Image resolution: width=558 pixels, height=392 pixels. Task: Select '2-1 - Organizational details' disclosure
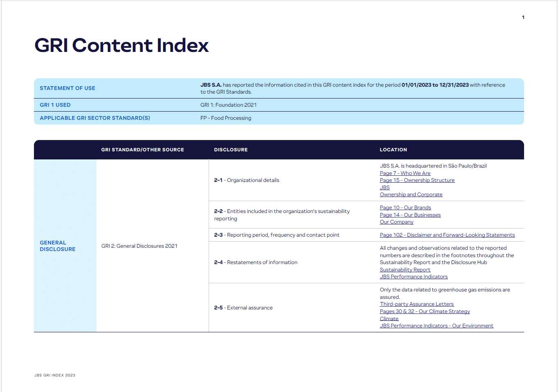[x=247, y=180]
